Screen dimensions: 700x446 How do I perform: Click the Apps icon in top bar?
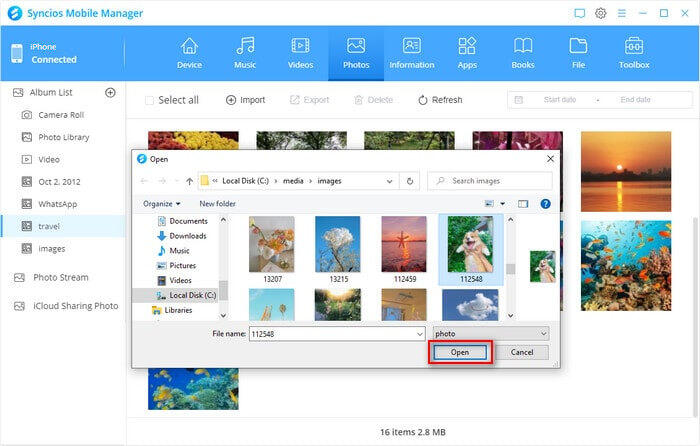click(x=467, y=46)
